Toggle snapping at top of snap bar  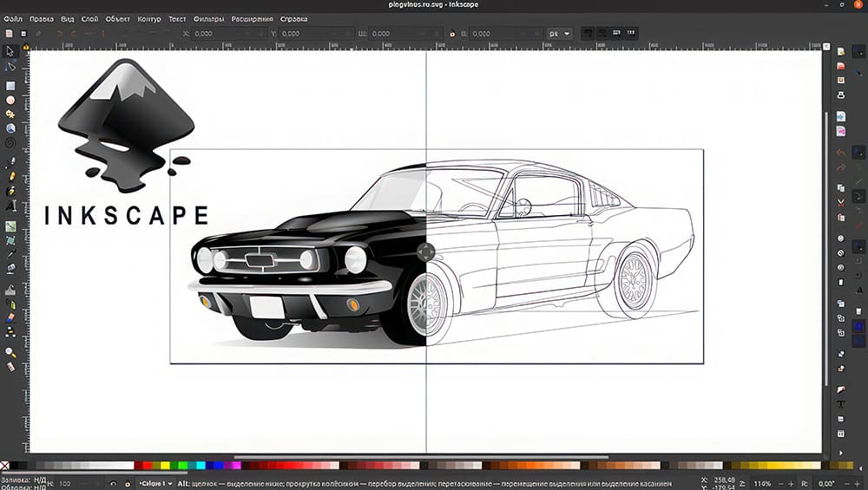click(858, 51)
